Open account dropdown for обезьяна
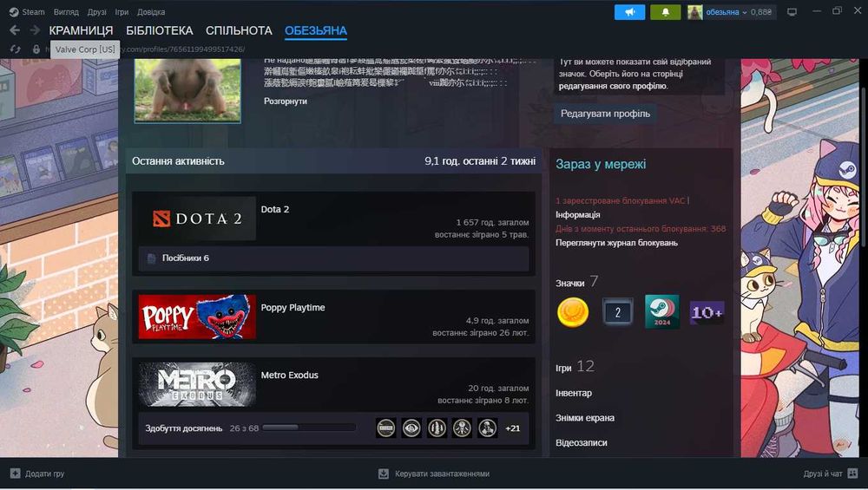 [x=727, y=12]
